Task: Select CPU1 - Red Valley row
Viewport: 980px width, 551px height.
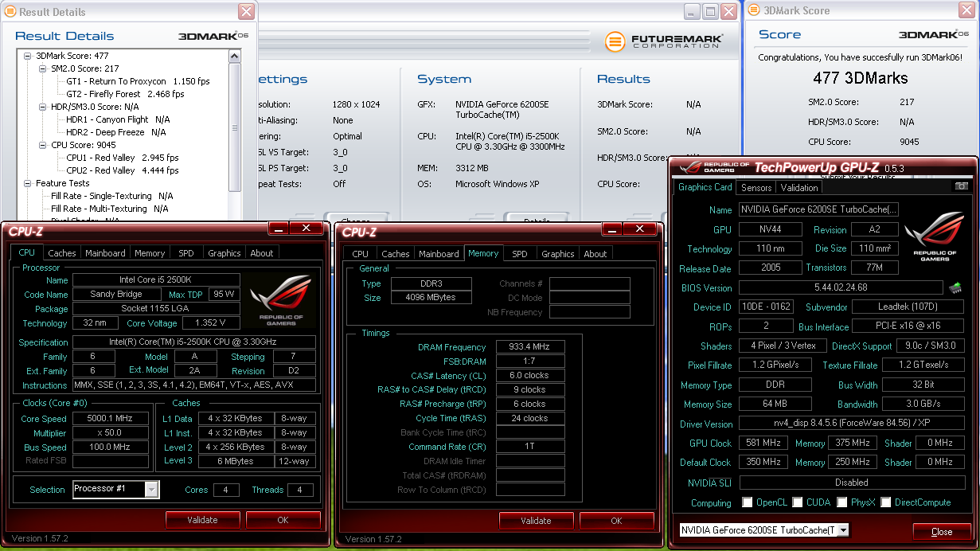Action: pyautogui.click(x=123, y=158)
